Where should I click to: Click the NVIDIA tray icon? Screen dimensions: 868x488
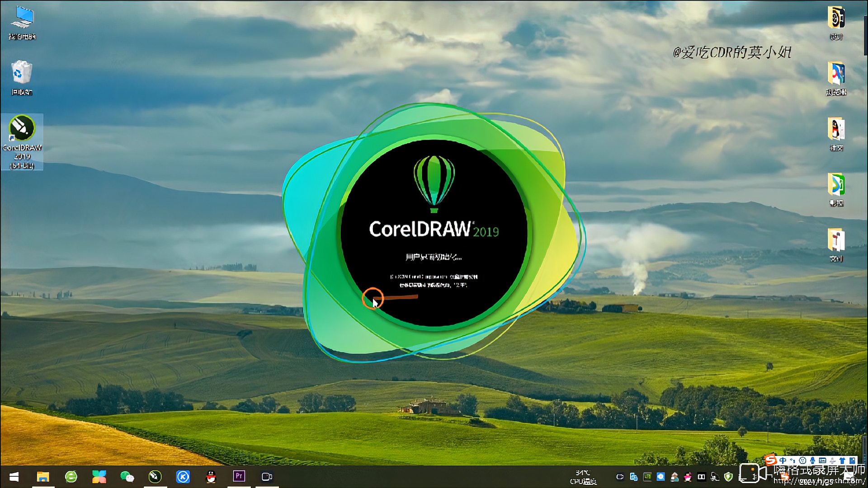(x=647, y=477)
